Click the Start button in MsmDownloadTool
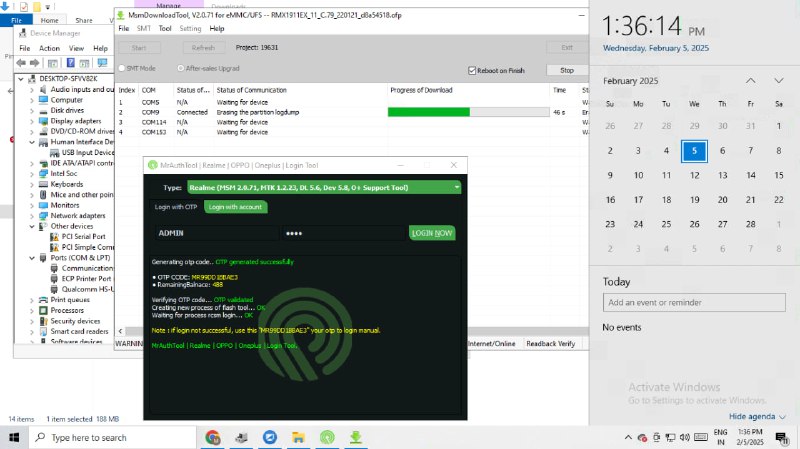 click(139, 47)
